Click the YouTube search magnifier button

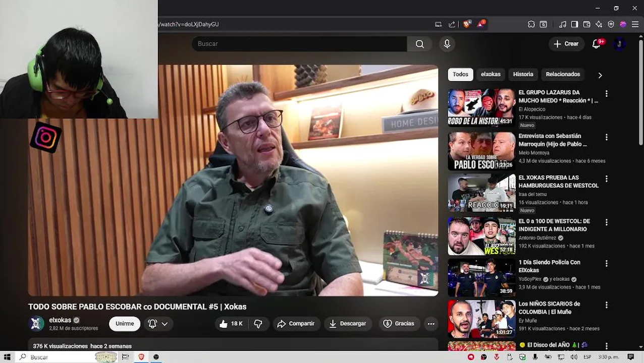(x=419, y=44)
